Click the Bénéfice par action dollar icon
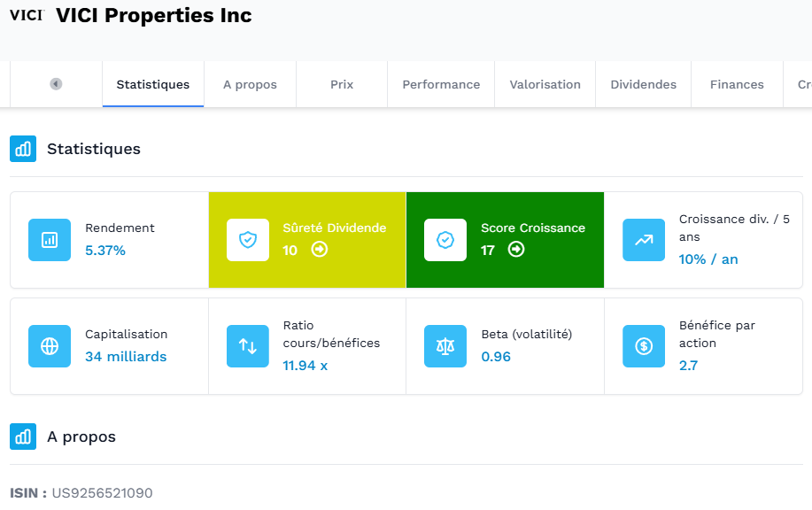The height and width of the screenshot is (510, 812). point(644,346)
